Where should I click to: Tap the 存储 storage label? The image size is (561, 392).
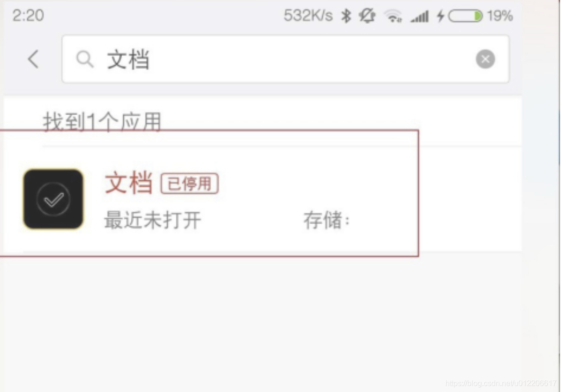coord(326,220)
